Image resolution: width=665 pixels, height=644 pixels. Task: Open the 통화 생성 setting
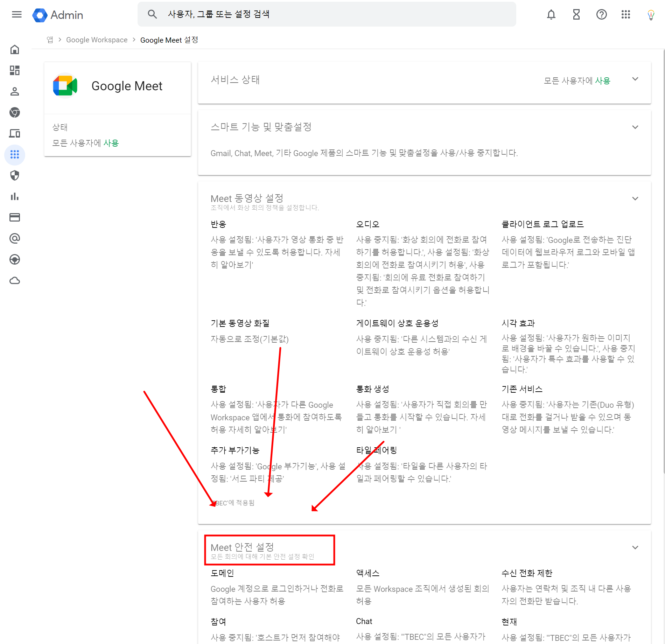372,389
